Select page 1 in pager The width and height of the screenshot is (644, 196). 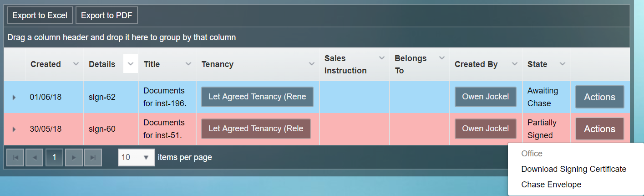coord(54,157)
